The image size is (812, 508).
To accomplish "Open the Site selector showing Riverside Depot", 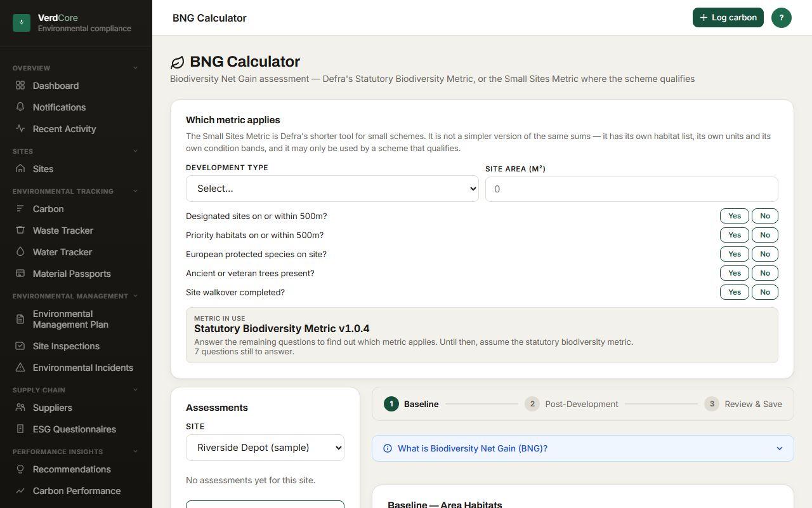I will click(x=265, y=448).
